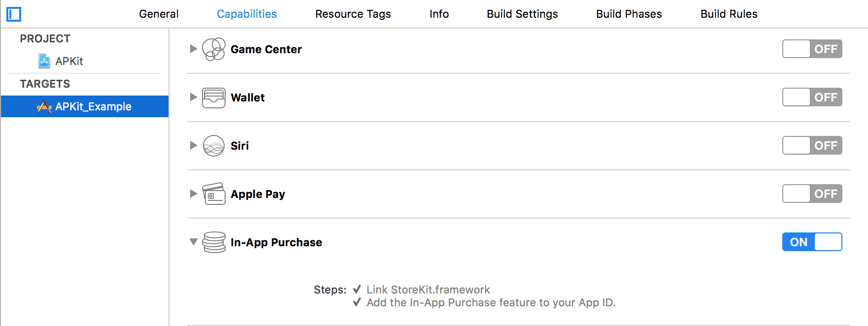Enable the Apple Pay switch
This screenshot has height=326, width=868.
[812, 194]
